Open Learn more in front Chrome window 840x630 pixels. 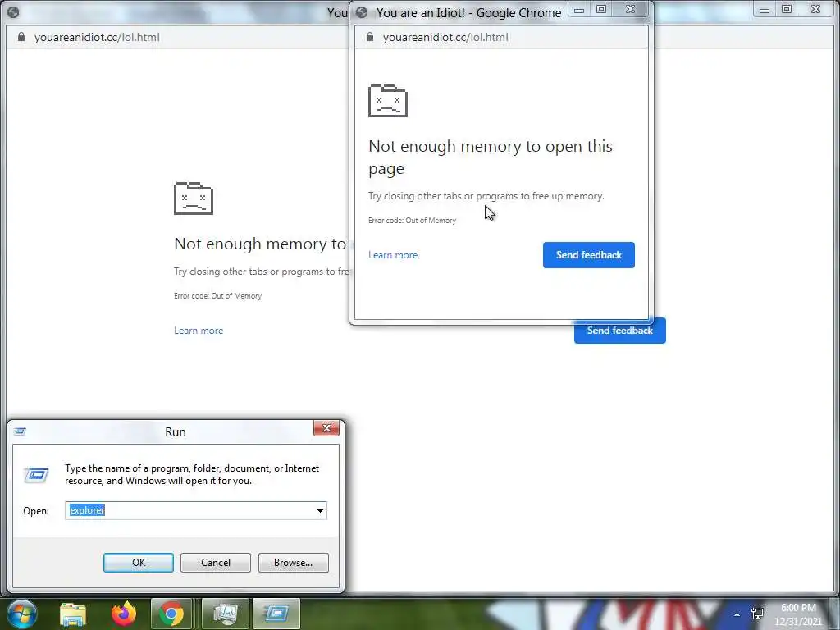393,255
